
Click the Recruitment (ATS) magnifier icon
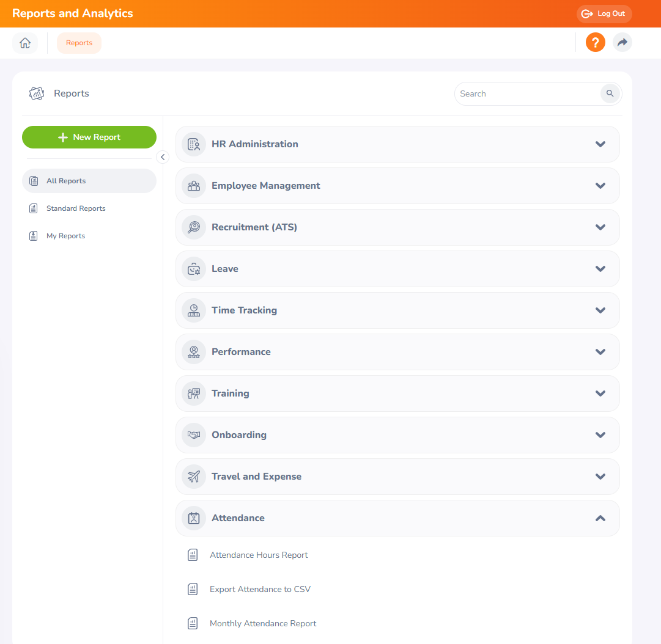(x=193, y=227)
